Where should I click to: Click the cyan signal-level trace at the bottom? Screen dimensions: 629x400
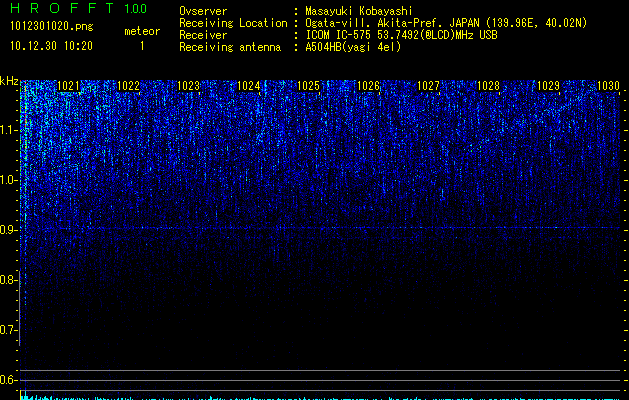[320, 398]
